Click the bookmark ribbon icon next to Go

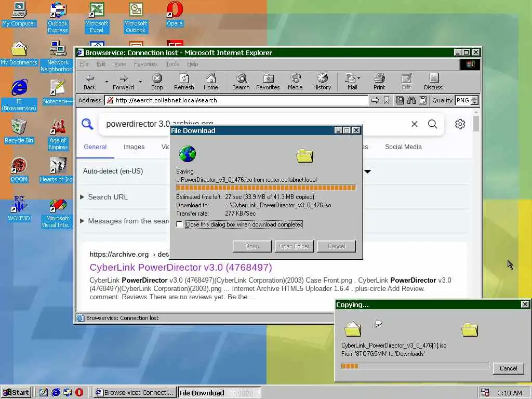(387, 100)
